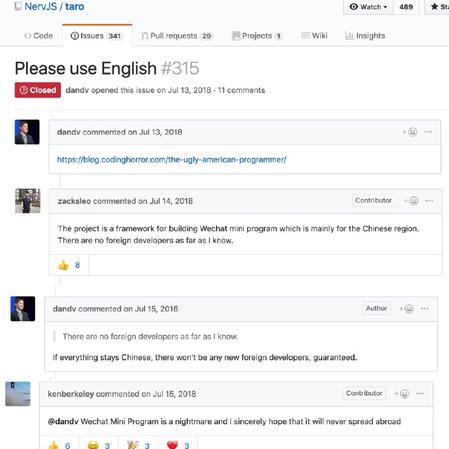Click the Author badge on dandv comment
This screenshot has height=449, width=449.
(x=376, y=308)
